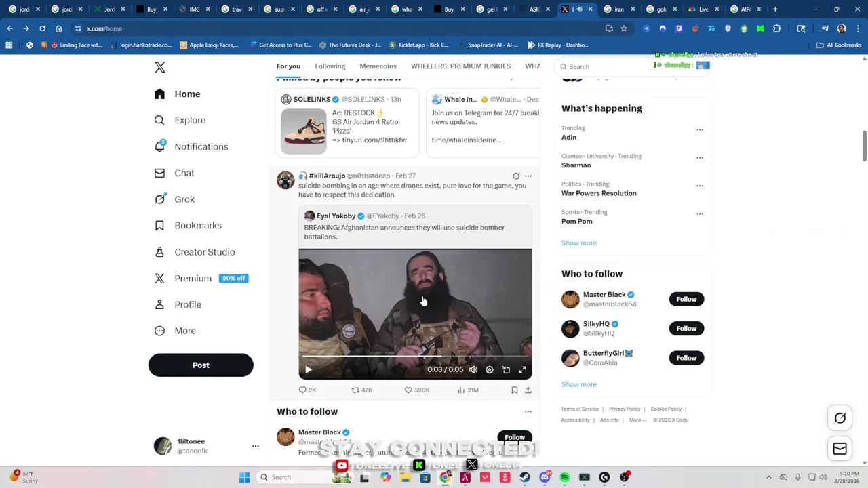
Task: Show more under What's happening
Action: click(578, 243)
